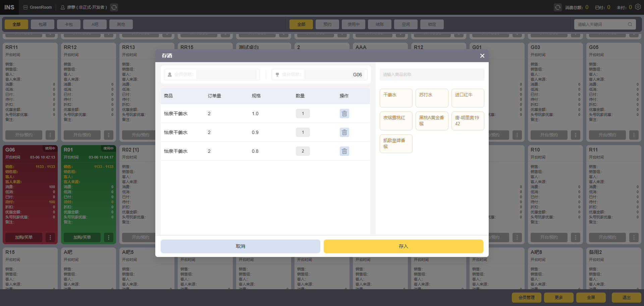Select the 干姜水 product
644x306 pixels.
[x=396, y=98]
